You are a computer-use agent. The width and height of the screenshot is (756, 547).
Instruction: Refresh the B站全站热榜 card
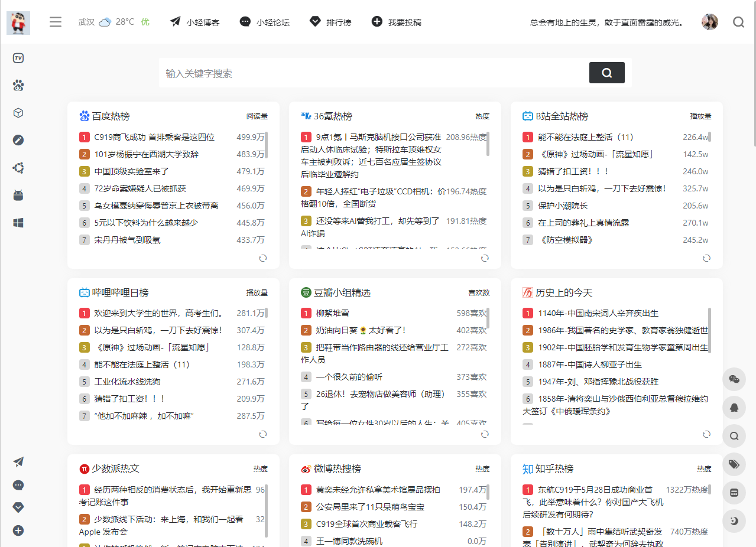(706, 258)
